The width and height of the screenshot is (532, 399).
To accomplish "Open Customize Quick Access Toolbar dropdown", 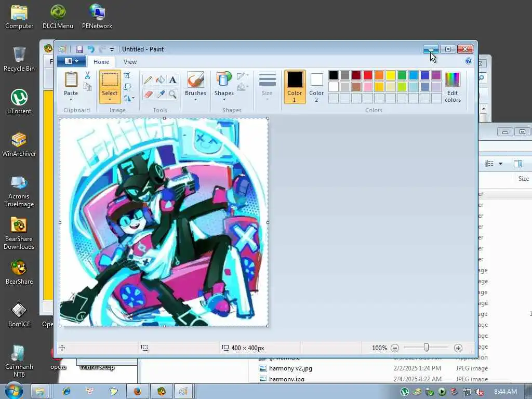I will (x=112, y=49).
